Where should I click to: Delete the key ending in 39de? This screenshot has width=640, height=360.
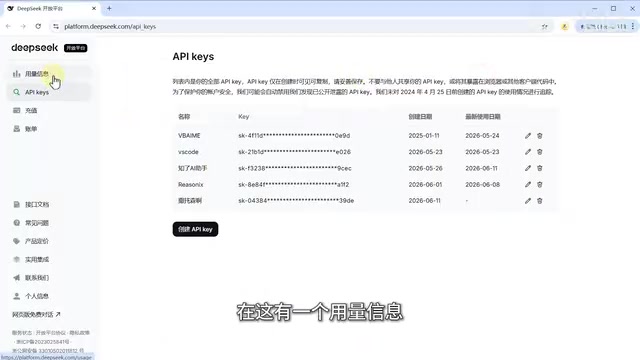[540, 201]
